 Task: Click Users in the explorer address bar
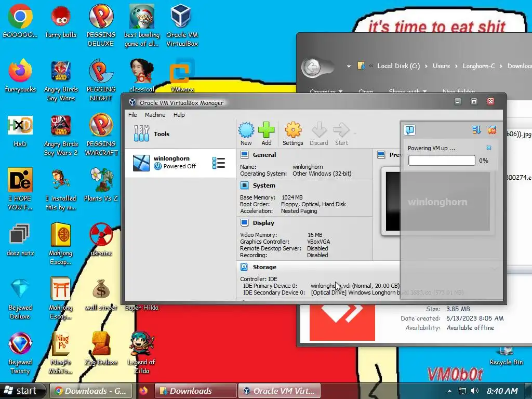pyautogui.click(x=441, y=66)
